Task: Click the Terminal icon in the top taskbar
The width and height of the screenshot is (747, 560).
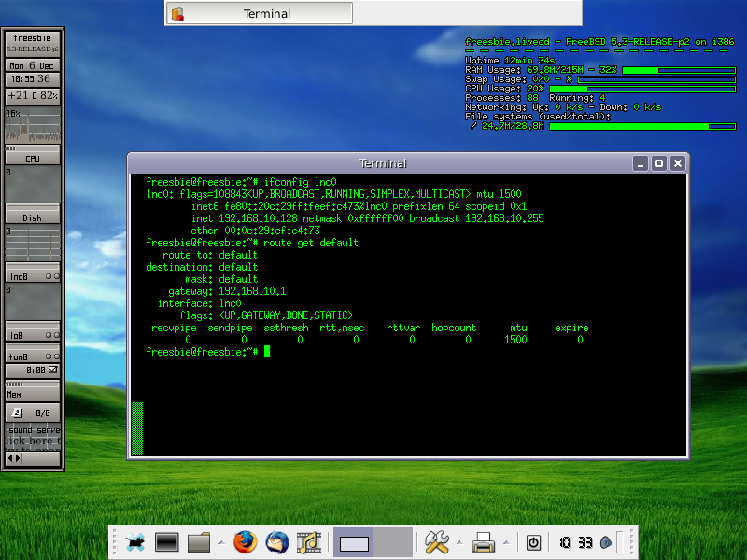Action: tap(177, 14)
